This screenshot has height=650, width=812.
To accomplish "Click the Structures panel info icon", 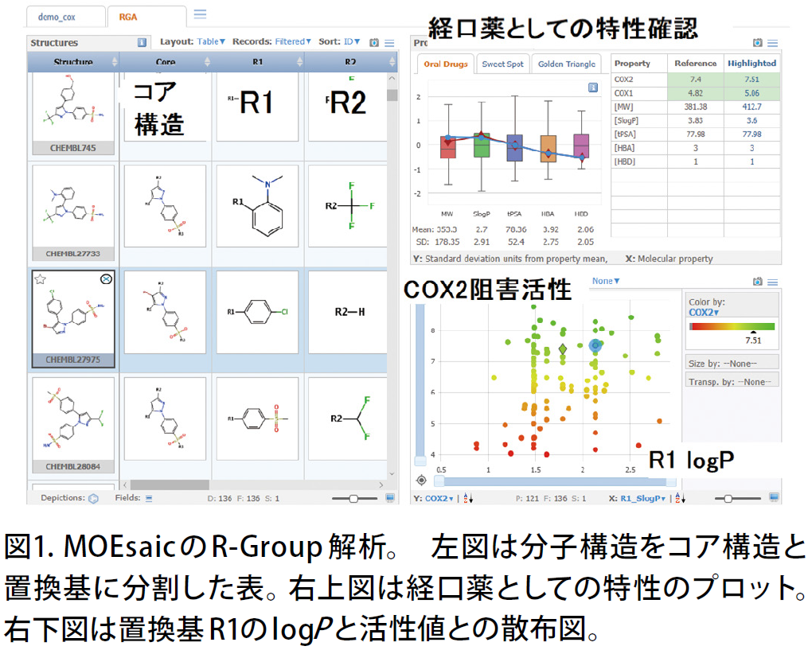I will 142,43.
